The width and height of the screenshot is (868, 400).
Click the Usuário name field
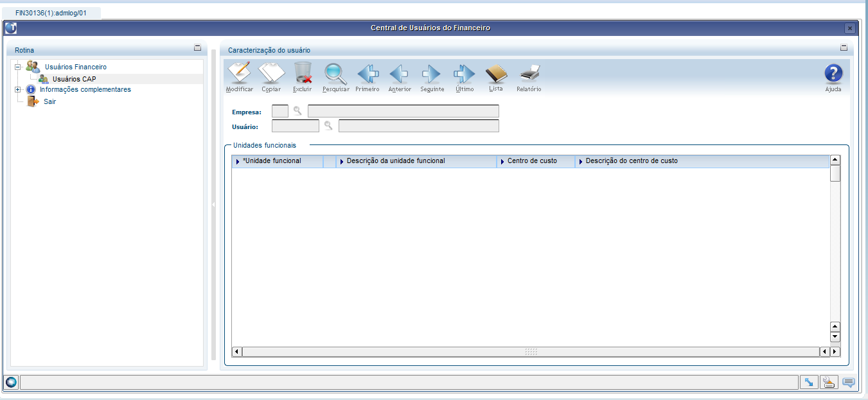pos(419,126)
